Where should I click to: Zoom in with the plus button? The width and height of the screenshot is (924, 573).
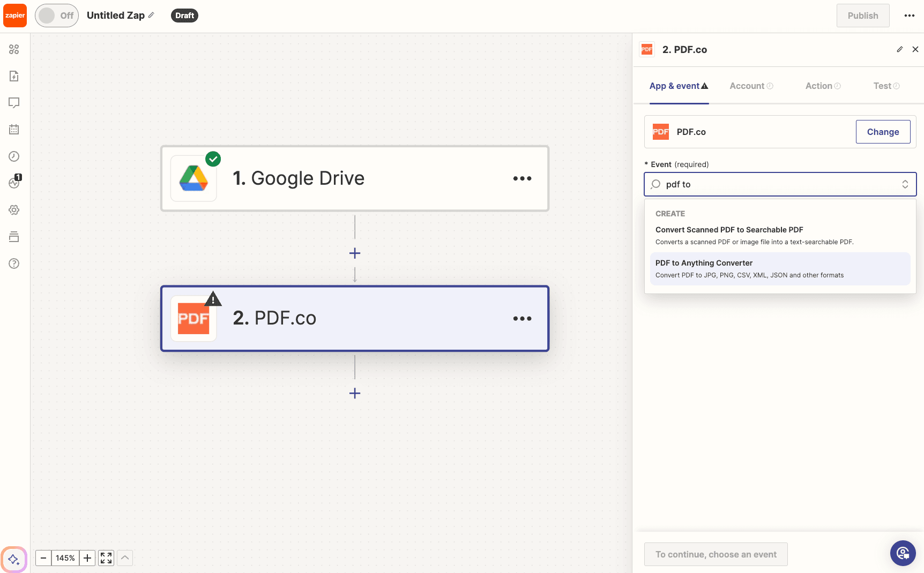point(87,558)
